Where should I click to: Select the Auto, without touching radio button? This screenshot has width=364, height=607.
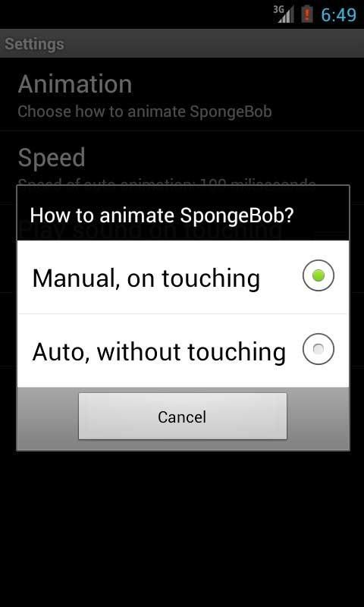click(x=318, y=349)
